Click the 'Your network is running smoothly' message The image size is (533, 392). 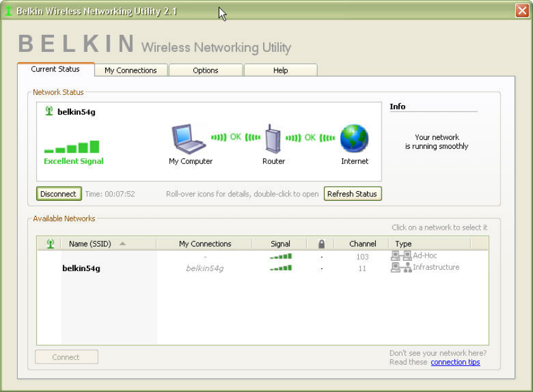click(437, 142)
